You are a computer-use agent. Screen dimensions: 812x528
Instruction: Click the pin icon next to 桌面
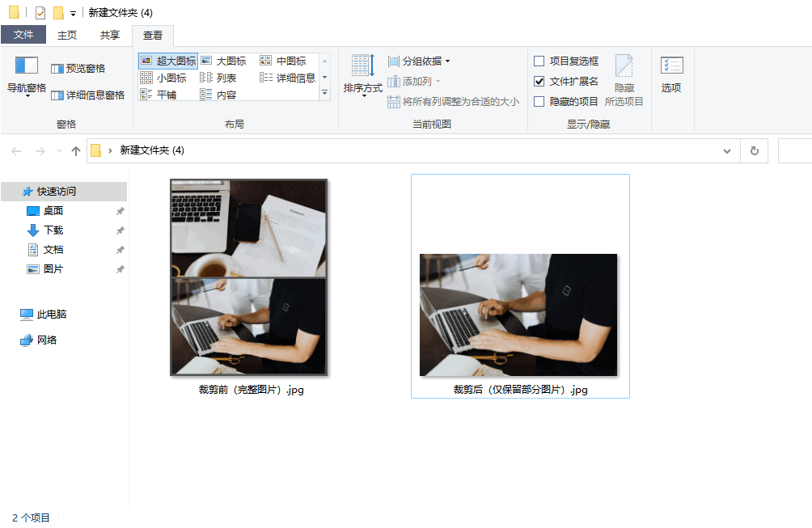click(x=121, y=211)
